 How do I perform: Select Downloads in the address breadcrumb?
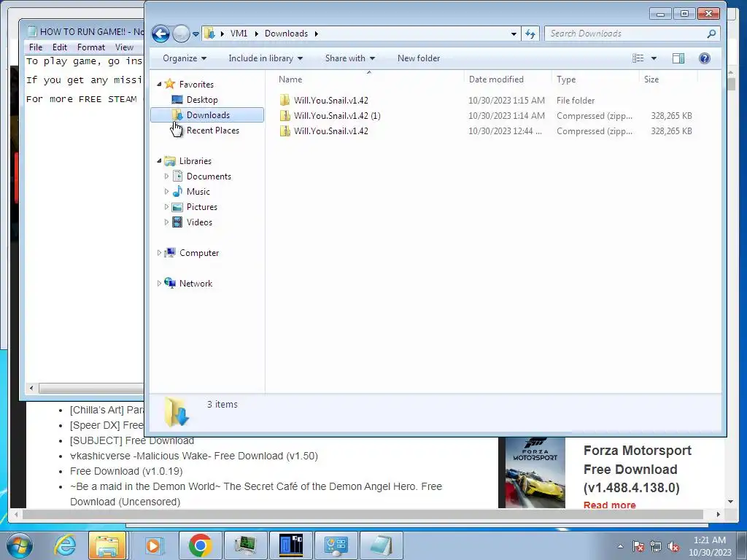tap(286, 34)
